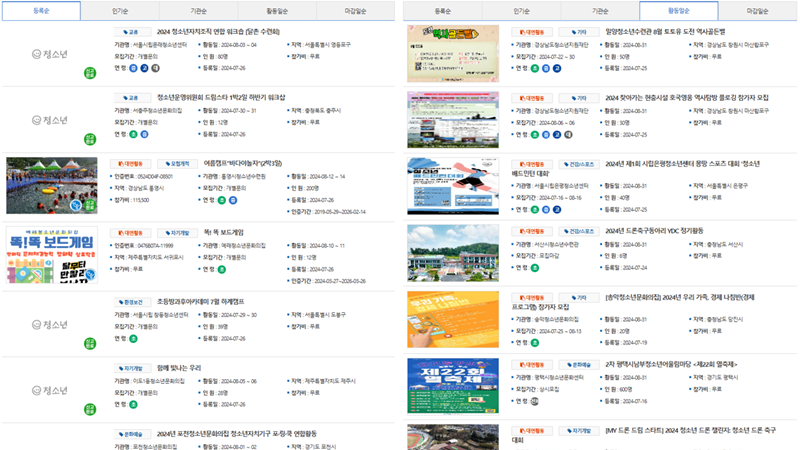
Task: Click 기타 tag on 역사골든벨 row
Action: click(x=579, y=32)
